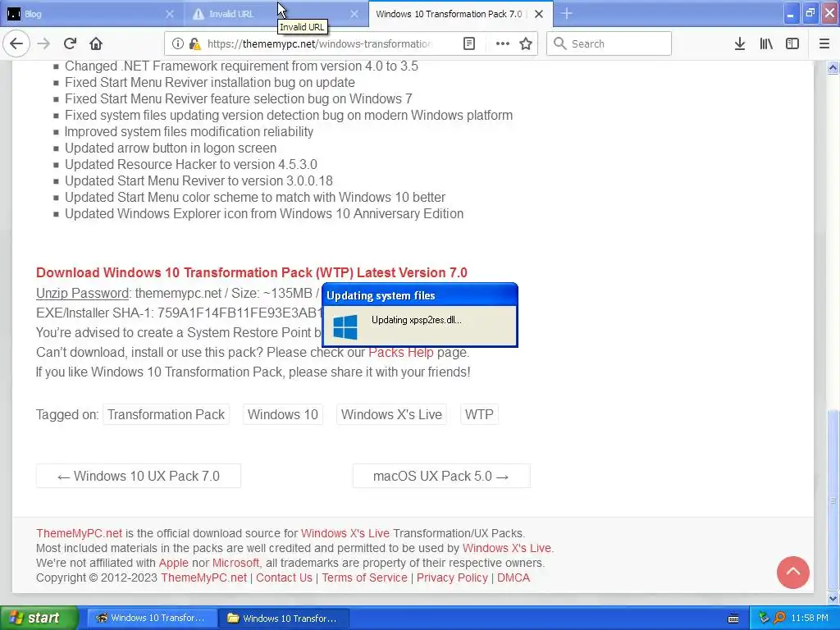
Task: Click the Unzip Password underlined text
Action: (x=82, y=294)
